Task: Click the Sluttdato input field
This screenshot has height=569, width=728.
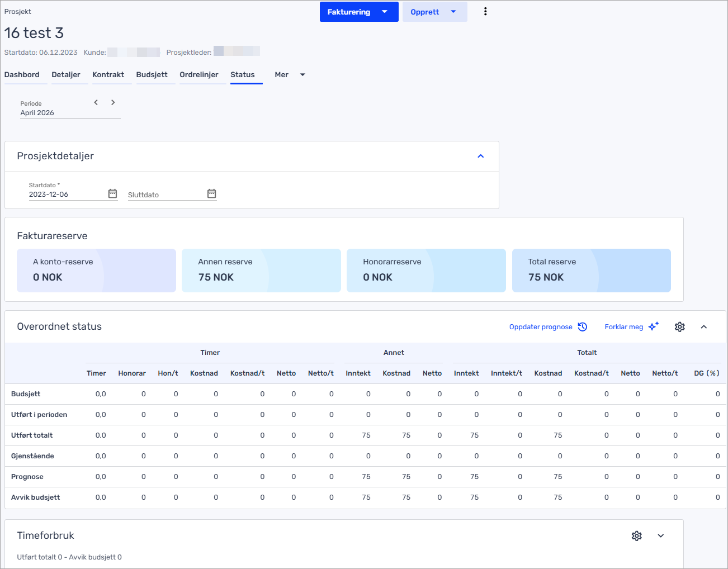Action: tap(165, 195)
